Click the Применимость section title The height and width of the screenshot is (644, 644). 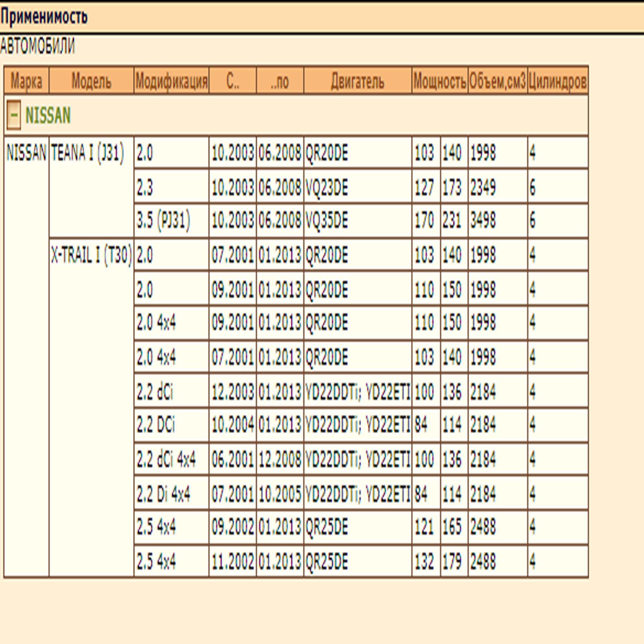[x=44, y=17]
